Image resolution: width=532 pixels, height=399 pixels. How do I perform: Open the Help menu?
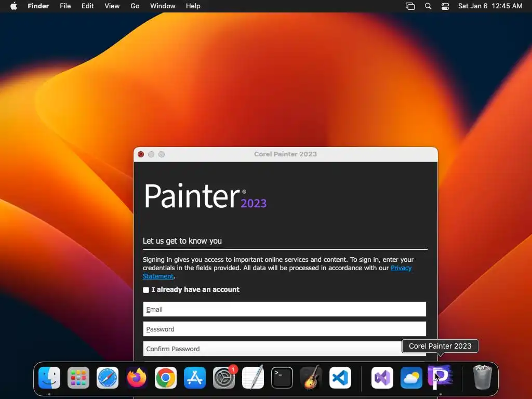pos(193,6)
